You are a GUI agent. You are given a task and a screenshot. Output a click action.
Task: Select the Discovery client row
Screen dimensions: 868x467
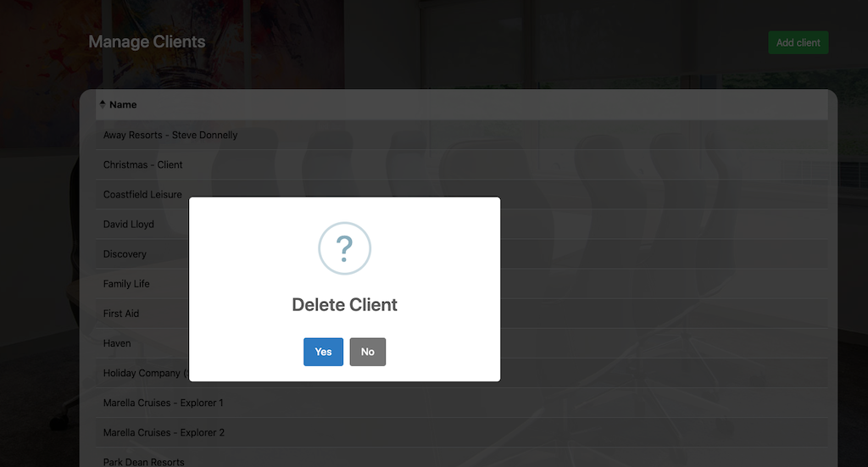click(125, 254)
